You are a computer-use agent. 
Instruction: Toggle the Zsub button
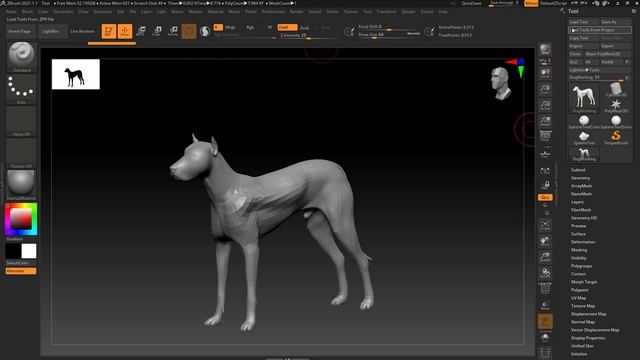click(304, 28)
